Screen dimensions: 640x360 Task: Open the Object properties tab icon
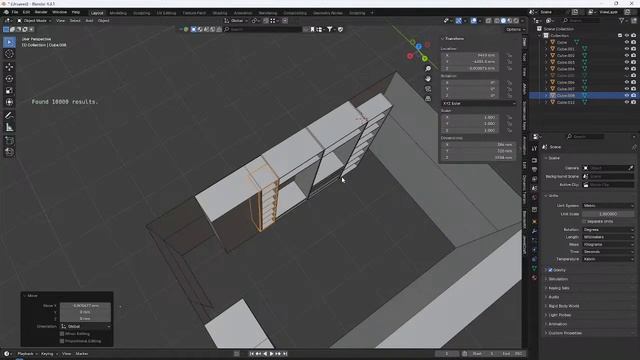[534, 221]
